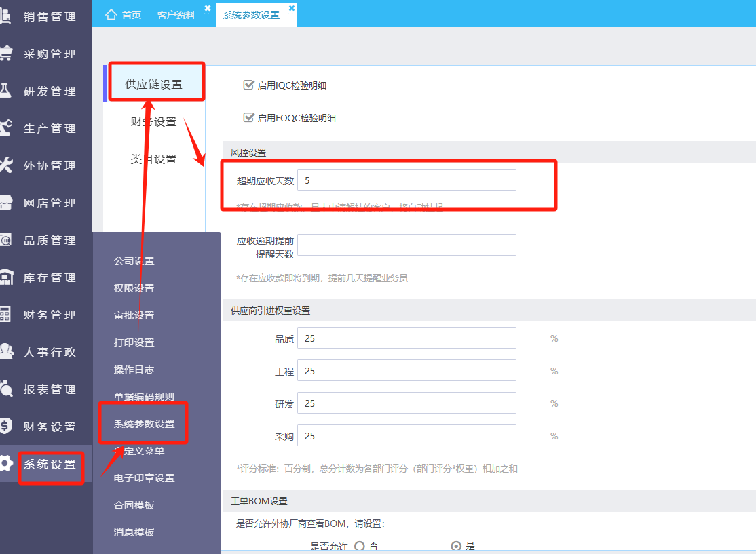
Task: Switch to the 首页 tab
Action: 131,15
